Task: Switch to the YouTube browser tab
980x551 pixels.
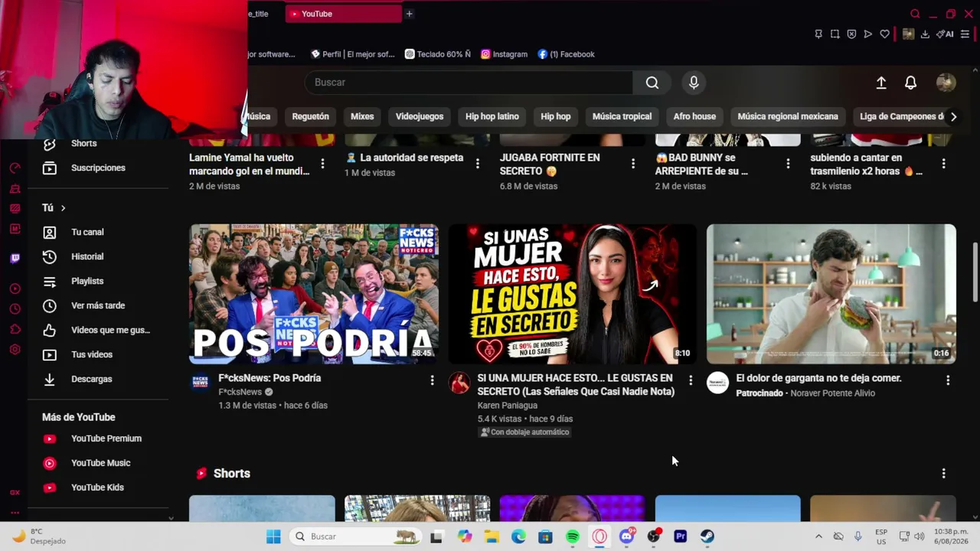Action: point(344,14)
